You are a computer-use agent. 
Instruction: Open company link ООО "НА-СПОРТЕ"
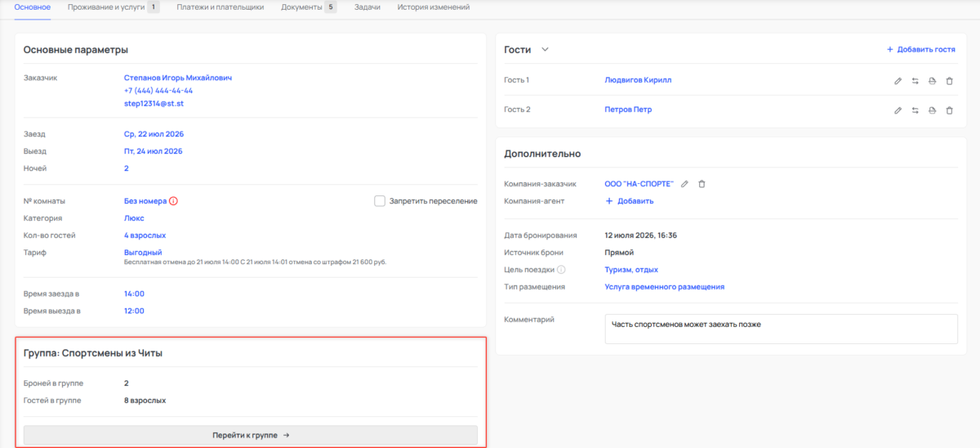point(639,184)
